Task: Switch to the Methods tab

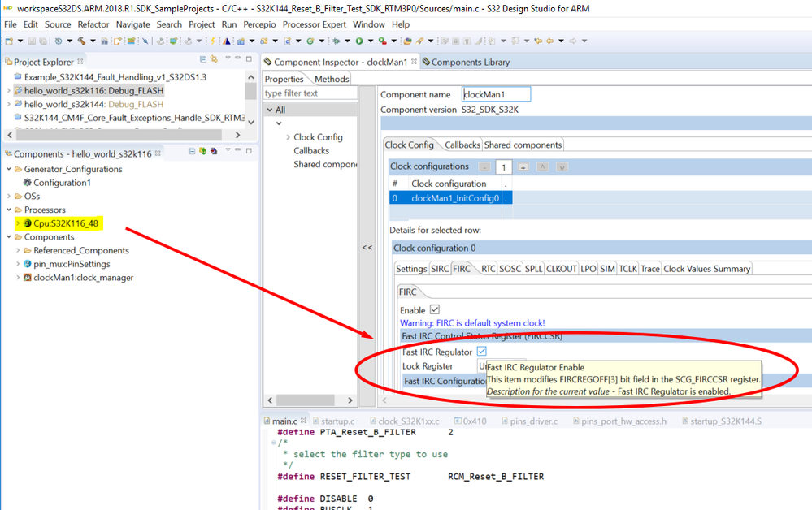Action: [332, 79]
